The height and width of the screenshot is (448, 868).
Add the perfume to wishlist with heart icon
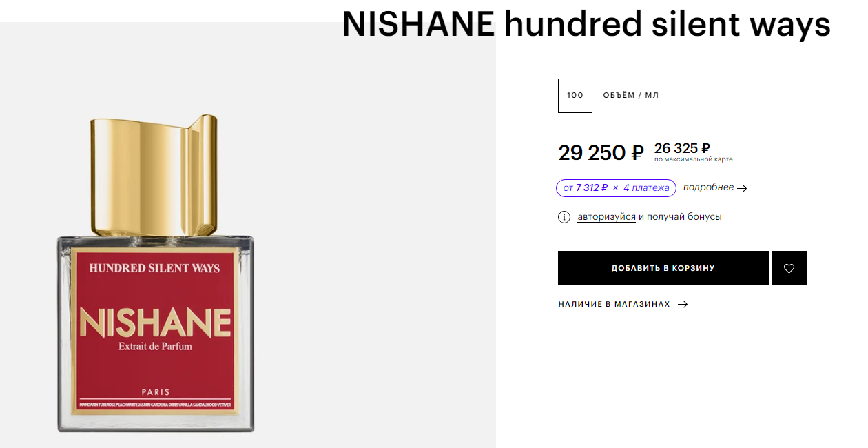click(x=789, y=269)
